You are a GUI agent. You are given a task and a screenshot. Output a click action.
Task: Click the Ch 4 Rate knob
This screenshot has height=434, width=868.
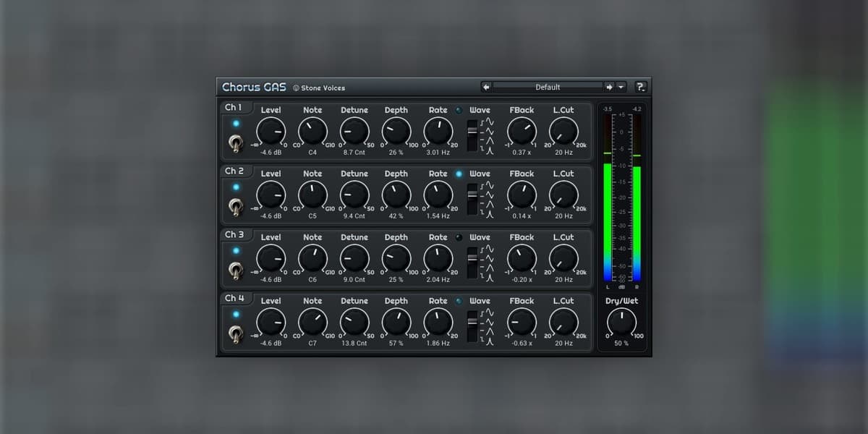coord(438,323)
